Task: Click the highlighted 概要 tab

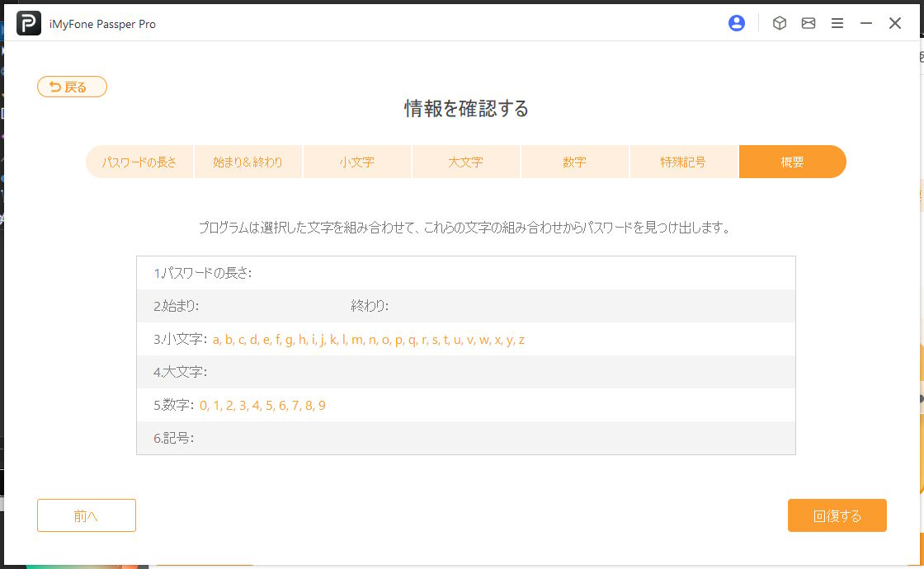Action: [x=792, y=162]
